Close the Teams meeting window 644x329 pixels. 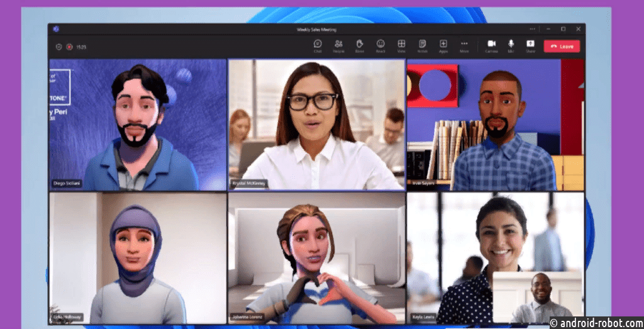tap(579, 29)
